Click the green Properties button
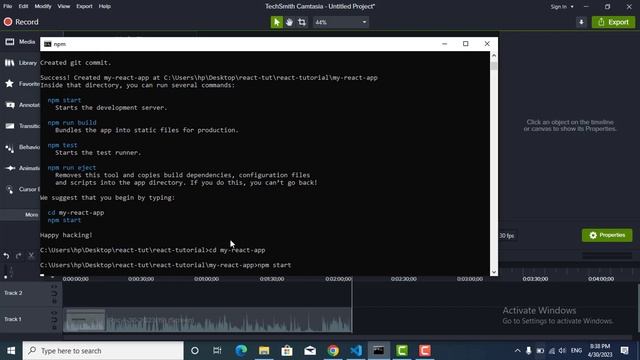Screen dimensions: 640x360 click(607, 235)
